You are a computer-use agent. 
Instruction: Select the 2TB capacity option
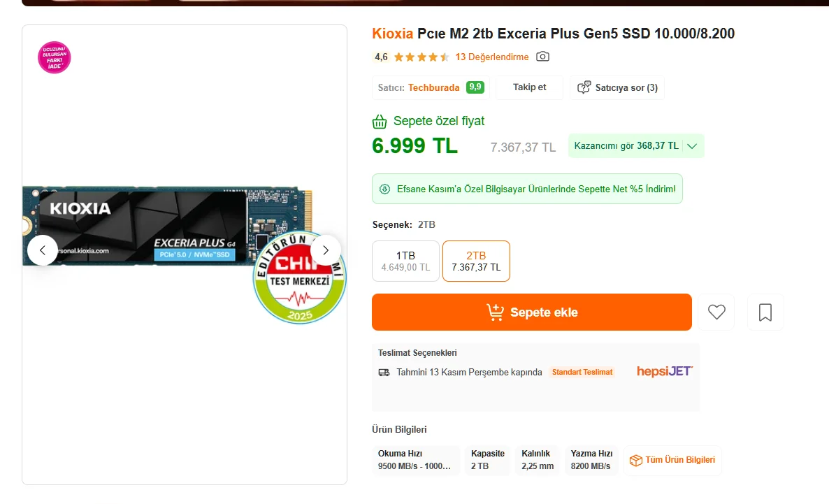pyautogui.click(x=476, y=261)
